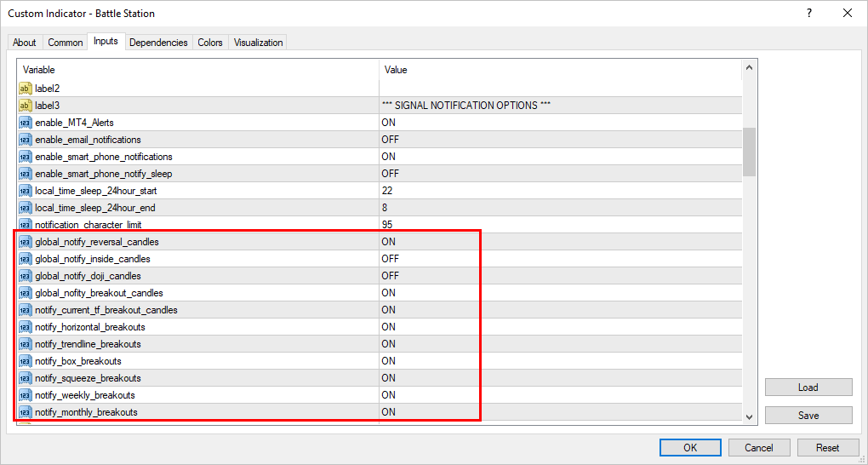Click the Load button

(808, 387)
